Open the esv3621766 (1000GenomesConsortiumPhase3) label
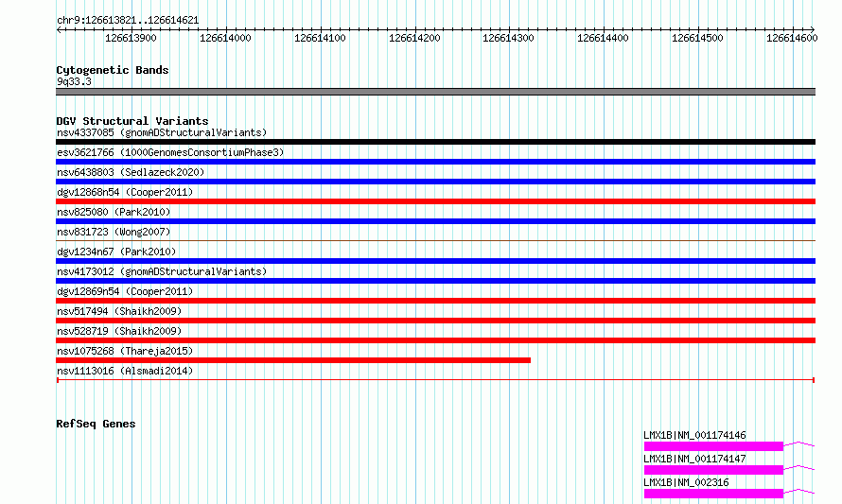 (x=170, y=152)
